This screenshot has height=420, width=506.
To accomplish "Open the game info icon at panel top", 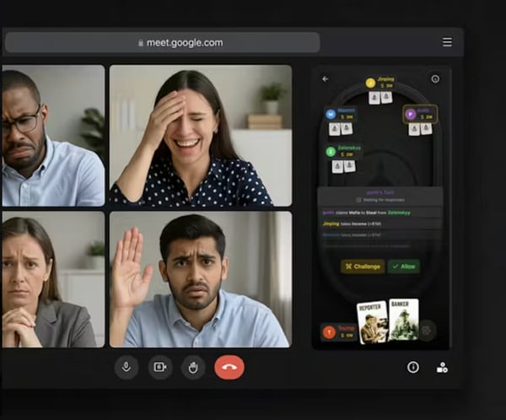I will [435, 79].
